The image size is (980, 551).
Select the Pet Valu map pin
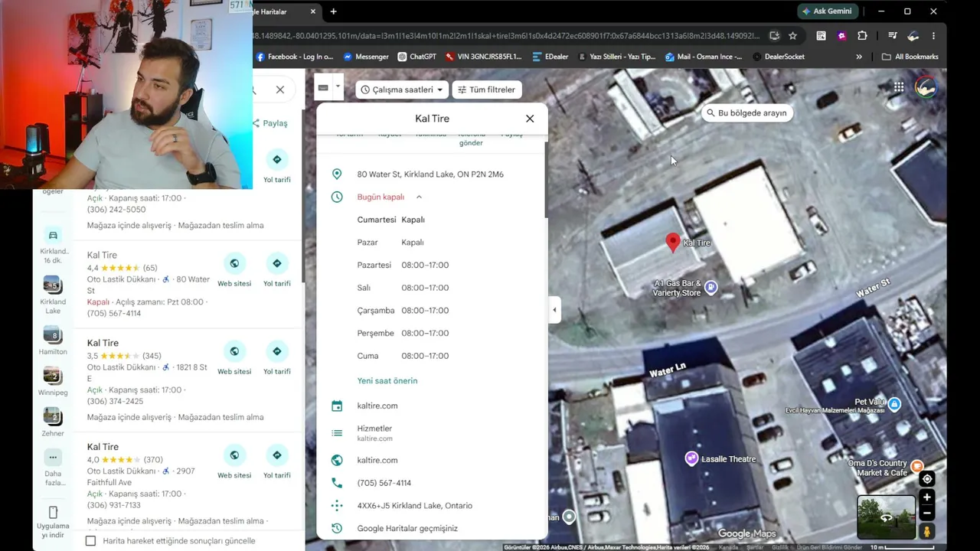pos(894,403)
